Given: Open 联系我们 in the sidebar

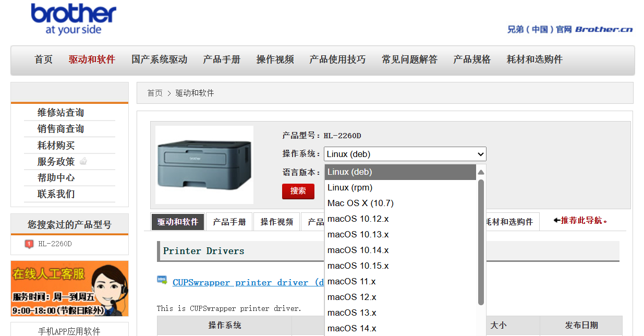Looking at the screenshot, I should [56, 194].
